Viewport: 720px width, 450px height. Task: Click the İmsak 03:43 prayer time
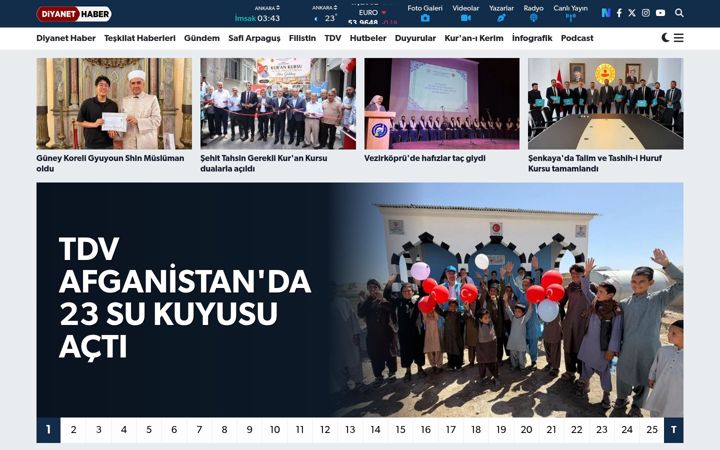pos(257,18)
